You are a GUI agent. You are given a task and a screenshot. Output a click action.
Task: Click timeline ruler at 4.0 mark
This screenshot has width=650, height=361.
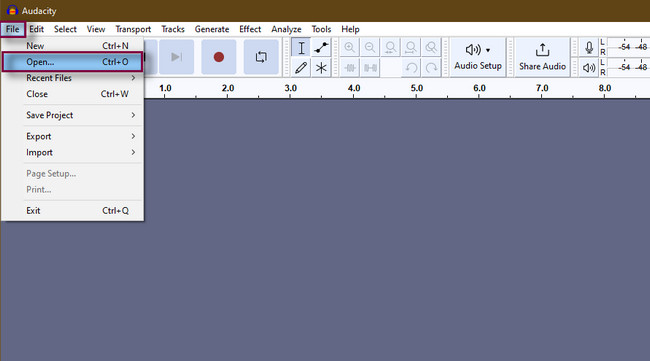(354, 88)
